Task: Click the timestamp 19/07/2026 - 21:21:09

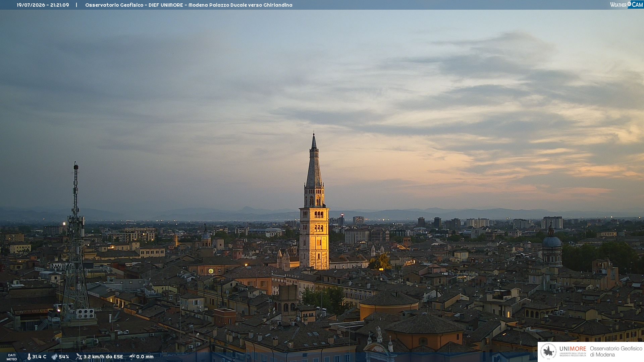Action: point(43,5)
